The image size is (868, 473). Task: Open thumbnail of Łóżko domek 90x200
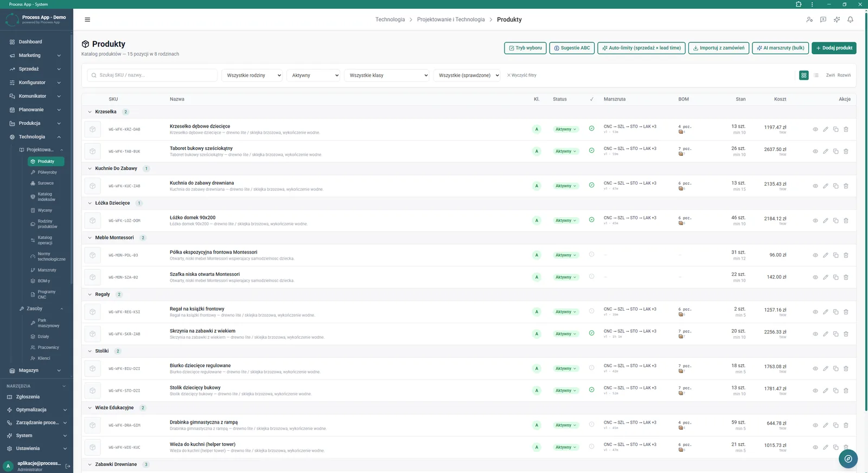[92, 220]
